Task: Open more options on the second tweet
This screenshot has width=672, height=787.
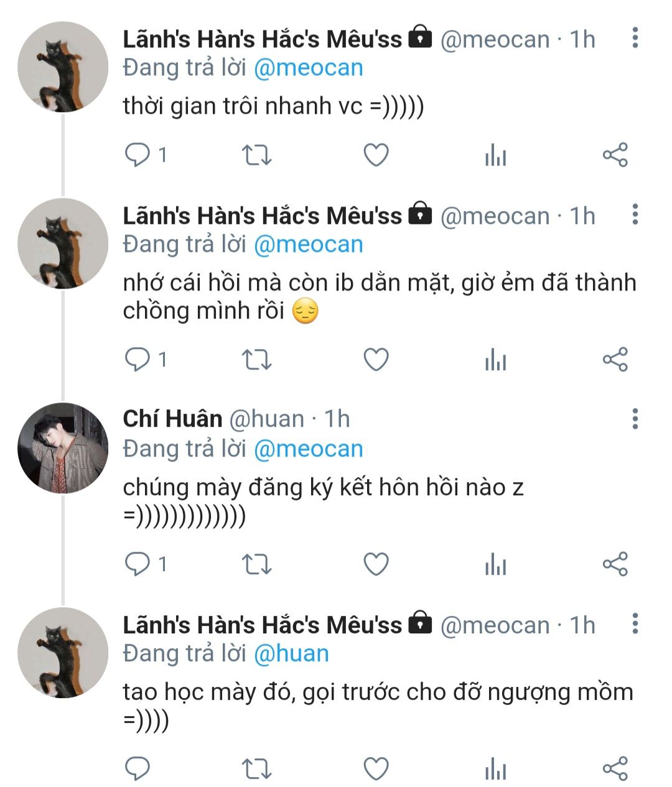Action: [635, 215]
